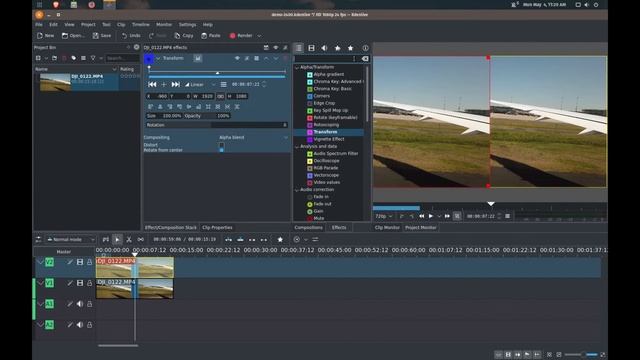The height and width of the screenshot is (360, 640).
Task: Lock the A1 track
Action: pos(89,304)
